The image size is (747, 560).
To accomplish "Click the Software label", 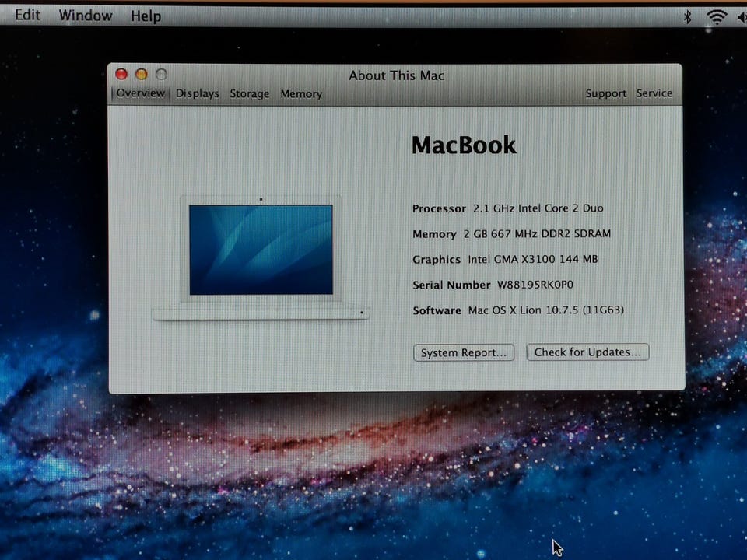I will coord(437,310).
